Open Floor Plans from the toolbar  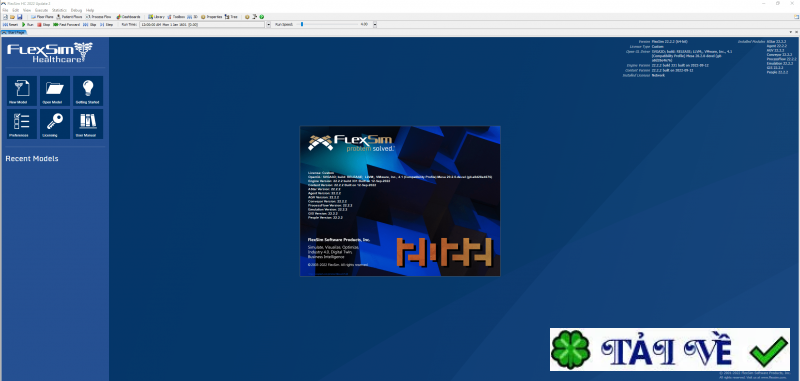click(x=42, y=17)
